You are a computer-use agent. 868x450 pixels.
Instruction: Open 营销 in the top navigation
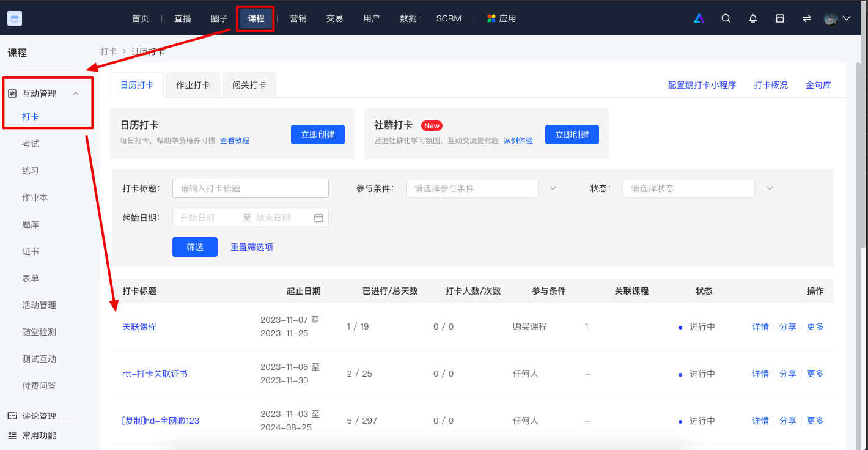click(298, 18)
